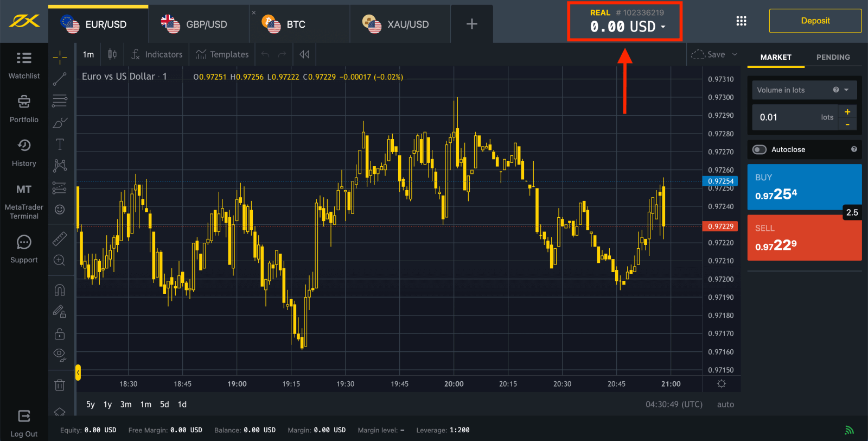This screenshot has height=441, width=868.
Task: Expand the Save layout dropdown arrow
Action: click(735, 54)
